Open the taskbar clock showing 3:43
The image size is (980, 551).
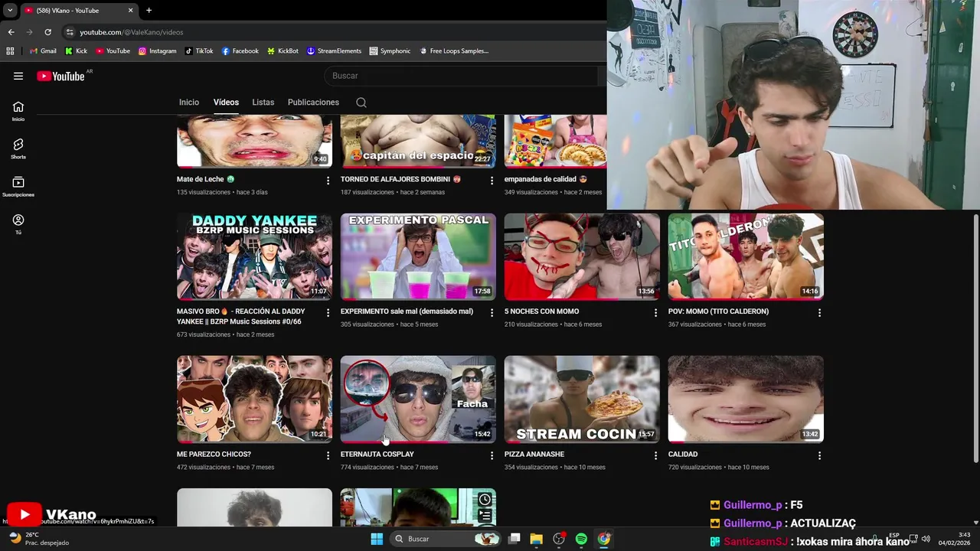[954, 539]
